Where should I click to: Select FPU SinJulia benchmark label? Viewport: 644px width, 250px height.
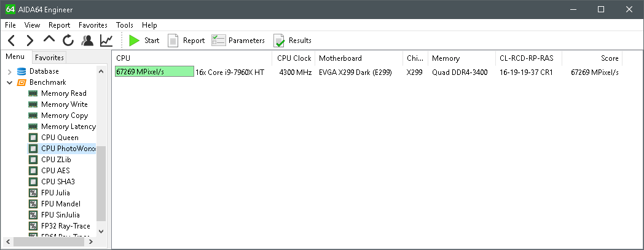coord(60,215)
